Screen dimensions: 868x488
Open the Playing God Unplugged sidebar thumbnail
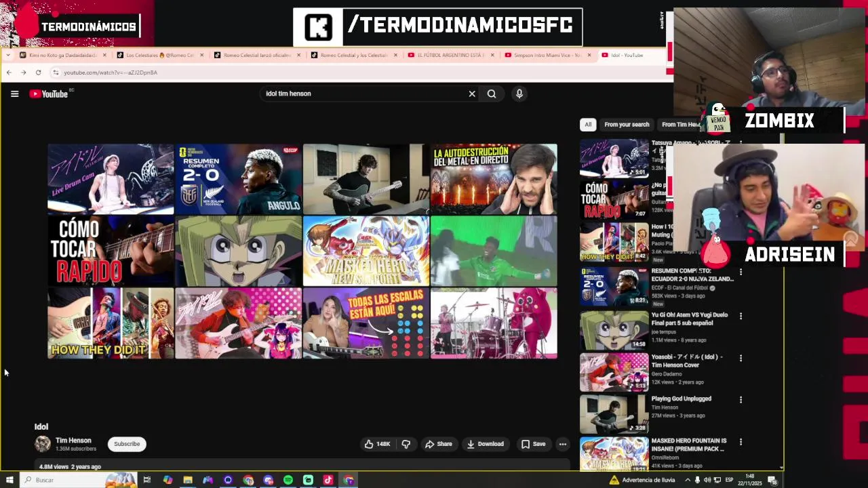(614, 414)
